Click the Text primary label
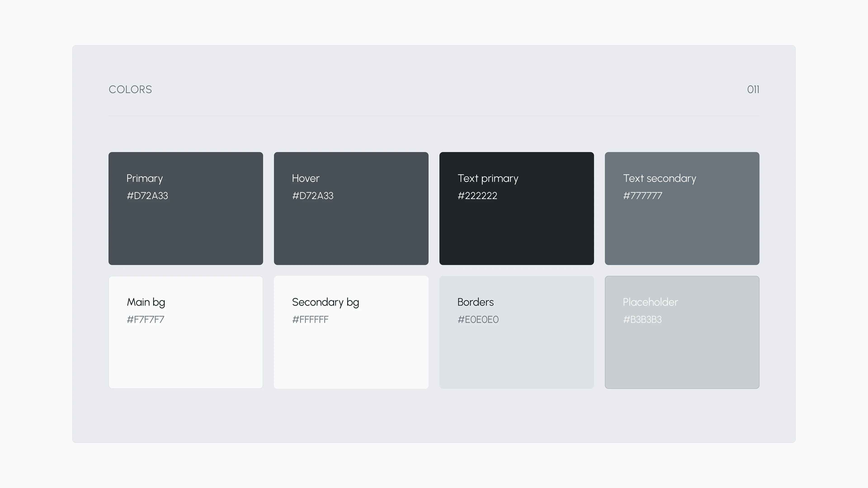The width and height of the screenshot is (868, 488). (488, 178)
